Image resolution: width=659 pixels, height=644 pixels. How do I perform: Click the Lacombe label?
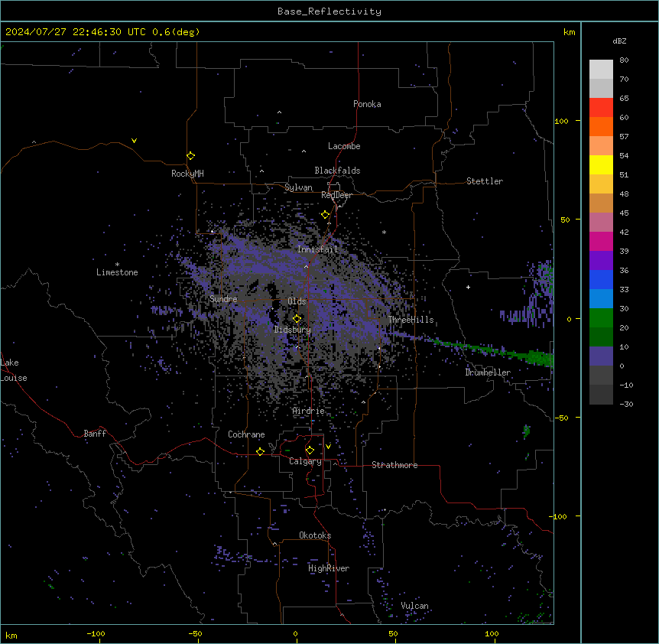tap(344, 146)
